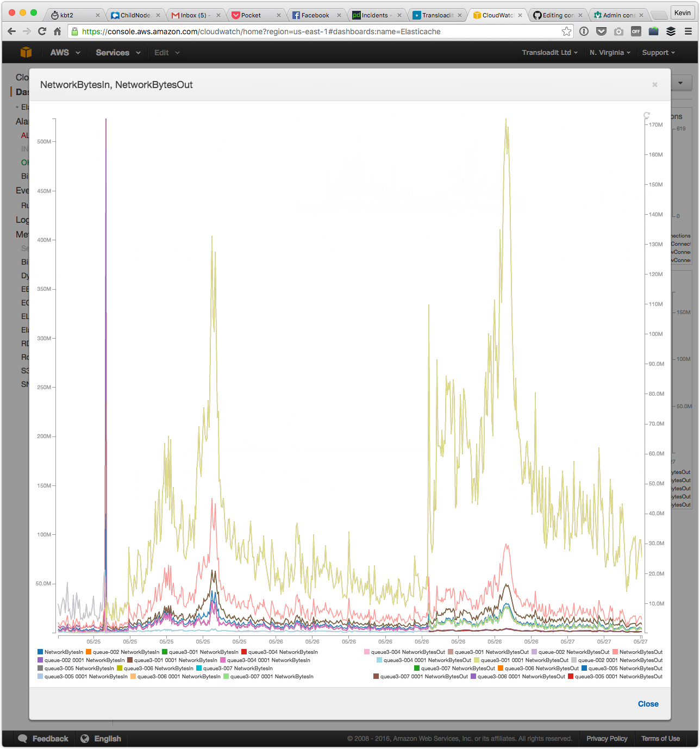Viewport: 700px width, 749px height.
Task: Click the camera screenshot extension icon
Action: coord(618,32)
